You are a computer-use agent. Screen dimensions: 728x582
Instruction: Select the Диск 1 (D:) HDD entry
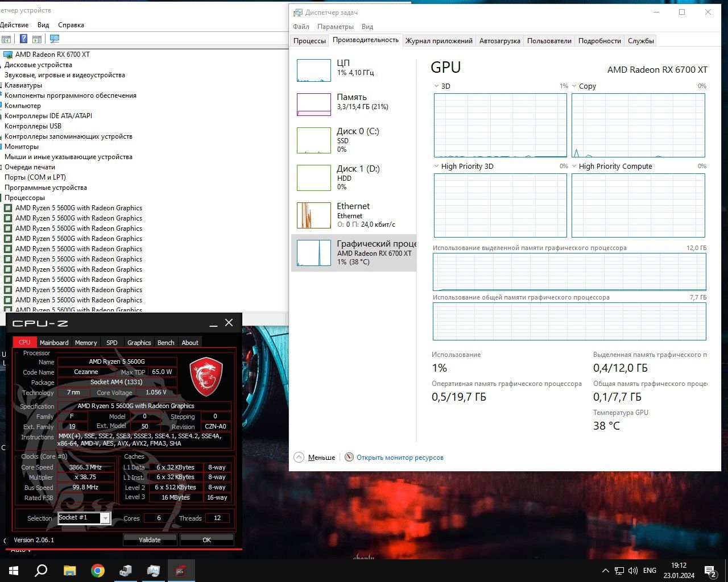pos(353,177)
